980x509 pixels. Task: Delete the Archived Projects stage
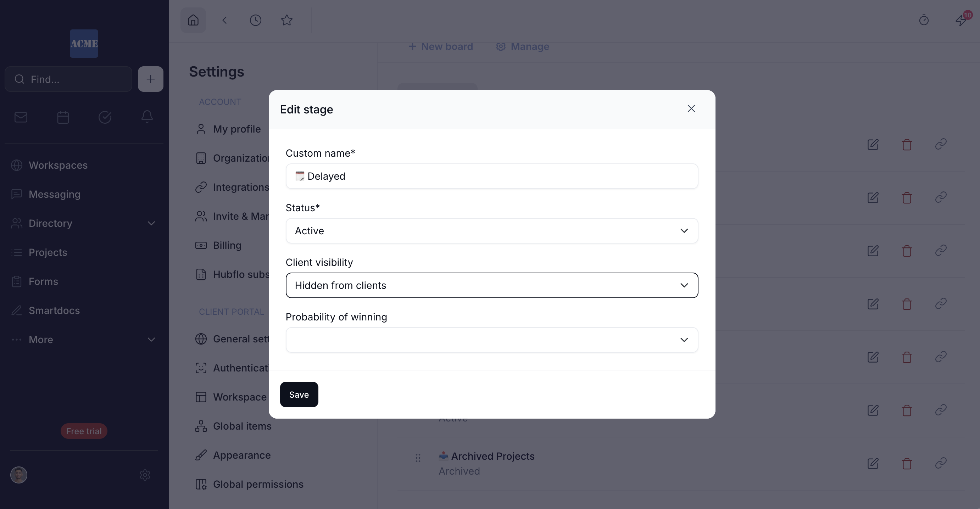point(907,463)
